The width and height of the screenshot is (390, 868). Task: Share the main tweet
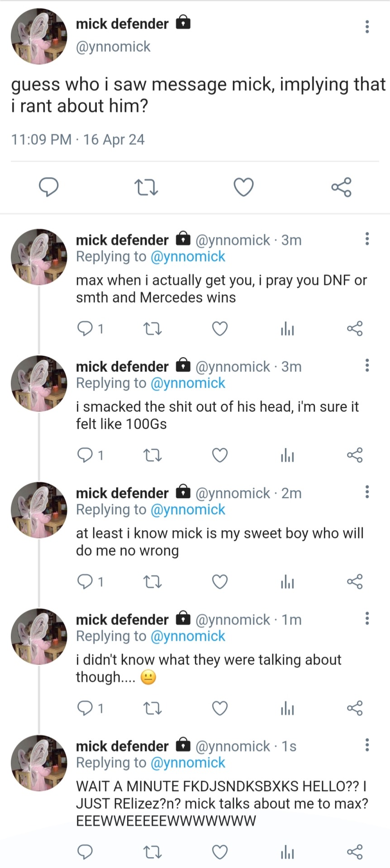(341, 187)
